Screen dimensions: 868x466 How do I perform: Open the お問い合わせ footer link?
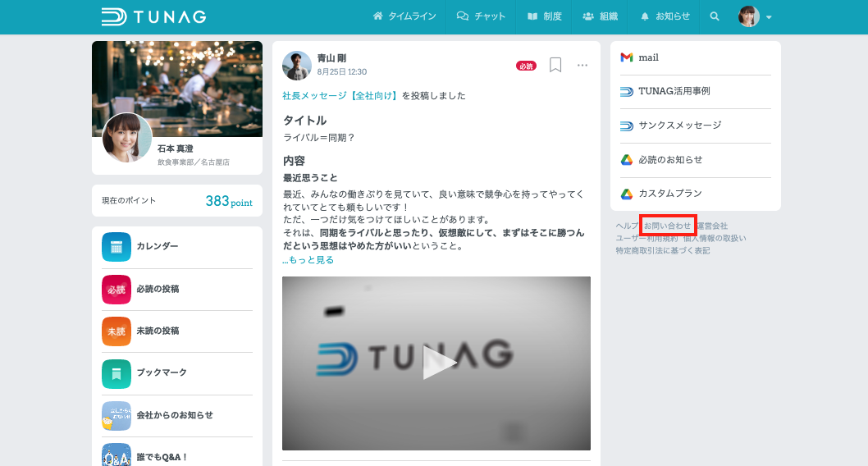coord(668,226)
